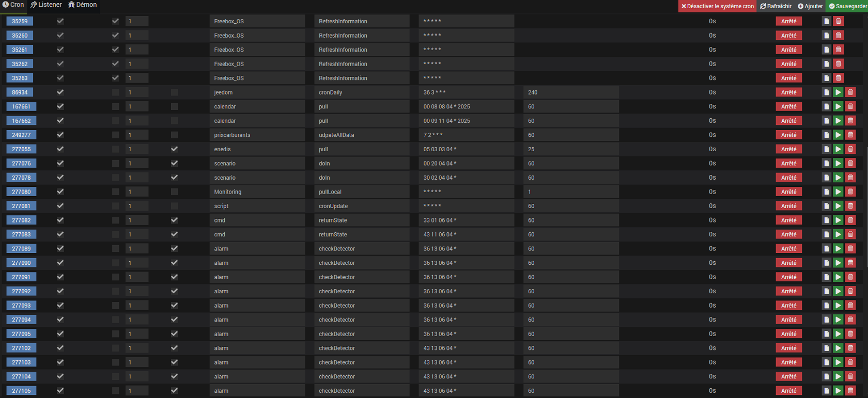Viewport: 868px width, 398px height.
Task: Switch to the Démon tab
Action: tap(83, 5)
